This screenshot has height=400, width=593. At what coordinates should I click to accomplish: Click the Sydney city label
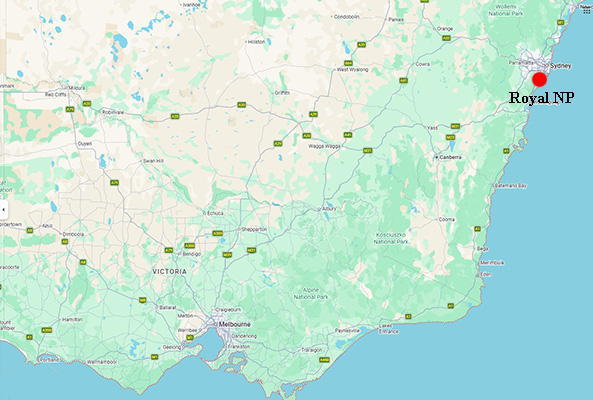pos(560,66)
